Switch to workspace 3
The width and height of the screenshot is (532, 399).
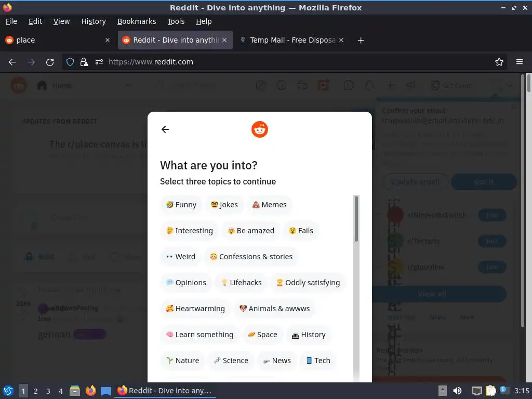tap(48, 391)
